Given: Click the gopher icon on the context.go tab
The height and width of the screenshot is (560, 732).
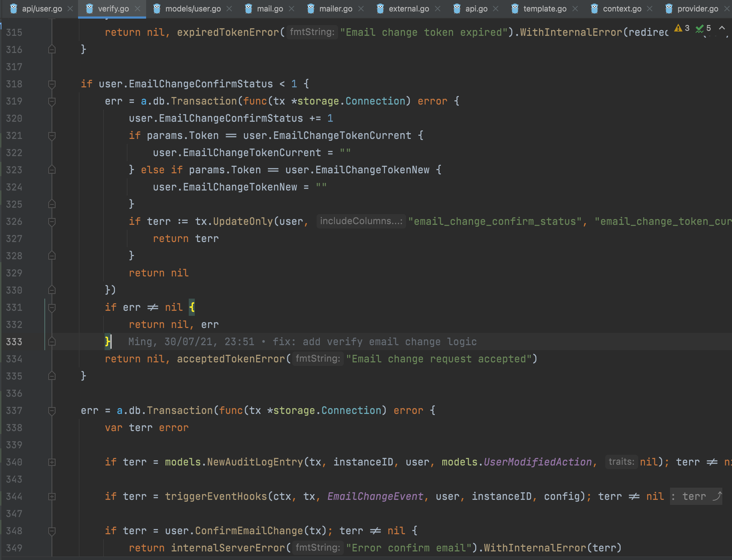Looking at the screenshot, I should pyautogui.click(x=594, y=9).
